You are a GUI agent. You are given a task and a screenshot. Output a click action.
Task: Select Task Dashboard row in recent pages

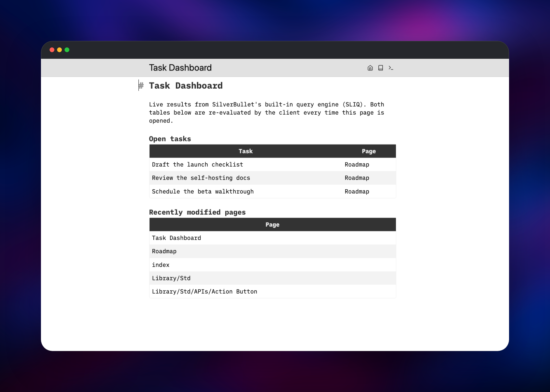[x=272, y=238]
